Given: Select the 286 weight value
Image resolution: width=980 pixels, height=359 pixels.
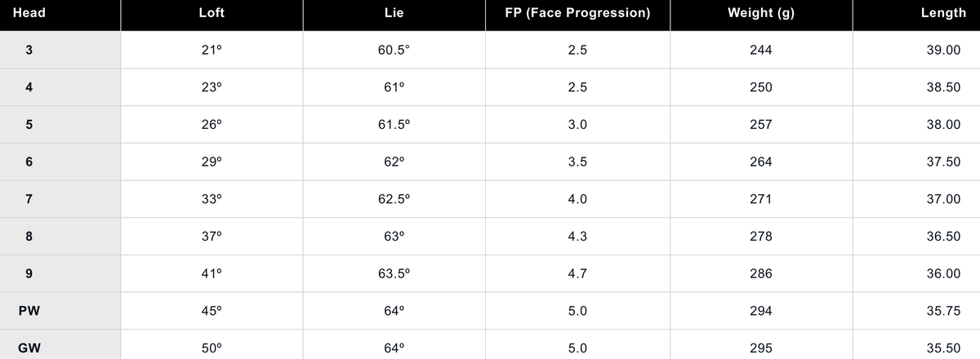Looking at the screenshot, I should (x=760, y=273).
